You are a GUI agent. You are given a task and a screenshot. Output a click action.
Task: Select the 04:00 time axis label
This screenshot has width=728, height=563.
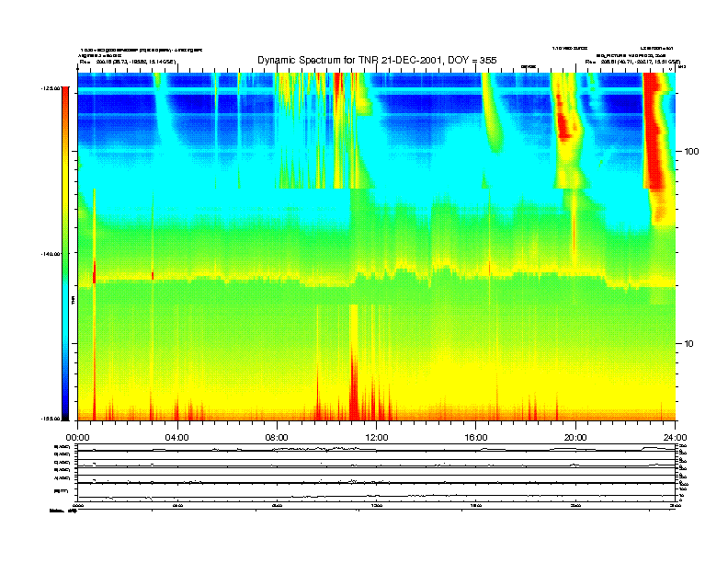click(177, 438)
